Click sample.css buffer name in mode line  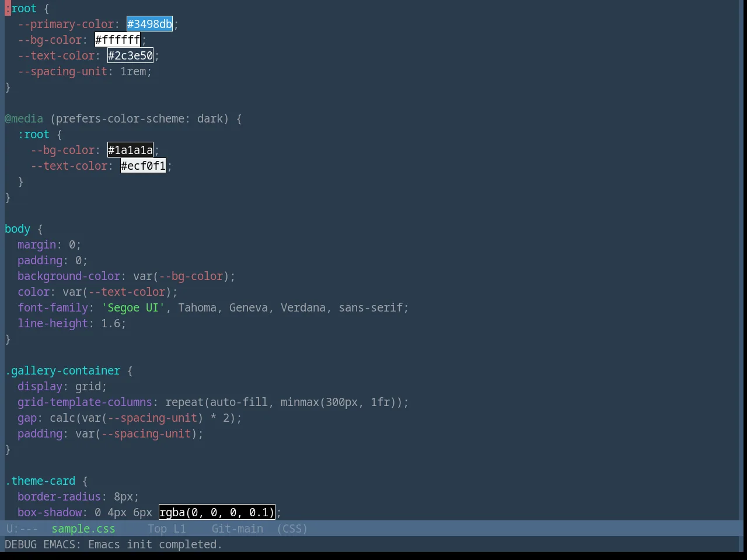83,528
